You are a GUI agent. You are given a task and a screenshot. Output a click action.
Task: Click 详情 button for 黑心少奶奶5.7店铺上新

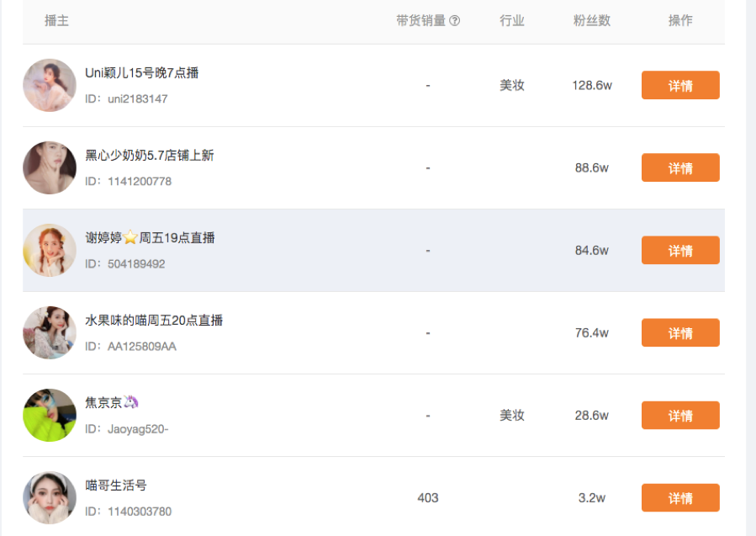pos(680,168)
